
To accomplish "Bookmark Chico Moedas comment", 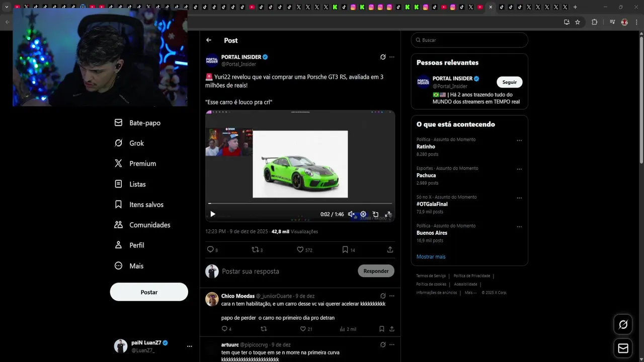I will point(382,329).
